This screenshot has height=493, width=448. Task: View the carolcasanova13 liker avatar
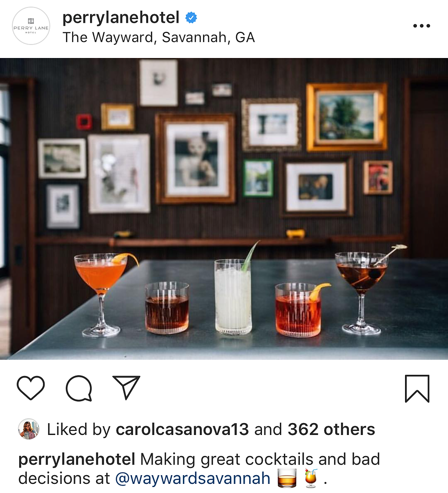coord(29,429)
